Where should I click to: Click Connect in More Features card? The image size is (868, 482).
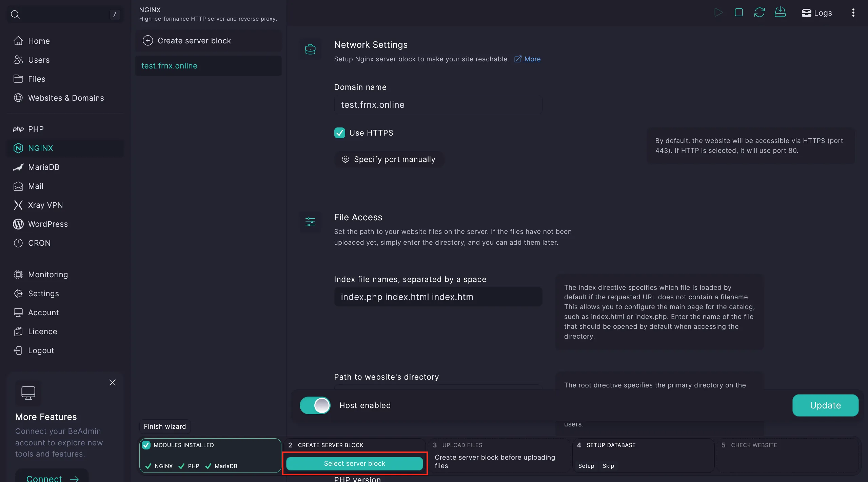click(x=52, y=478)
